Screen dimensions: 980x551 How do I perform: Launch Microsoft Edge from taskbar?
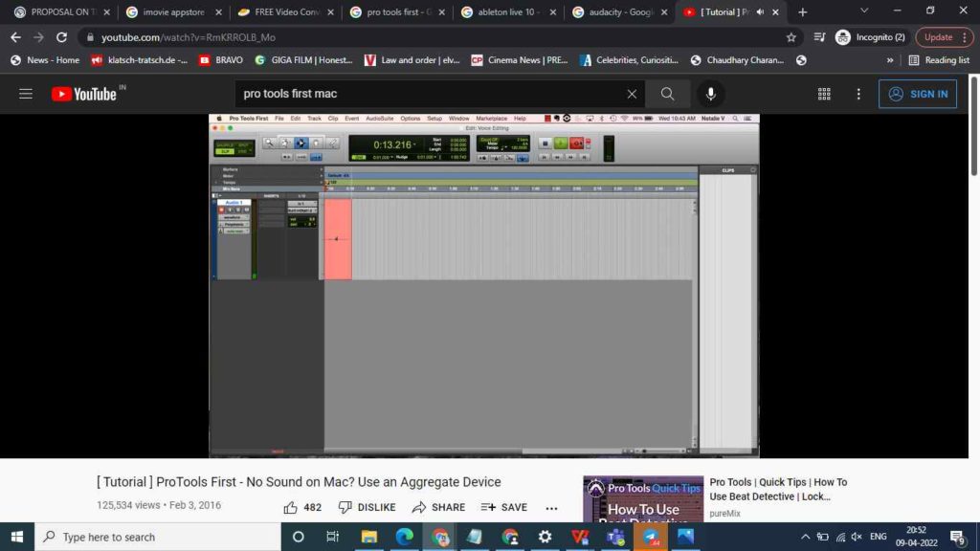coord(405,537)
